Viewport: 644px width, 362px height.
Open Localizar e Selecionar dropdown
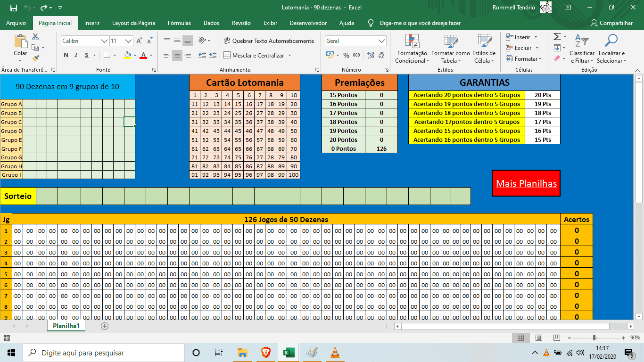pyautogui.click(x=611, y=49)
